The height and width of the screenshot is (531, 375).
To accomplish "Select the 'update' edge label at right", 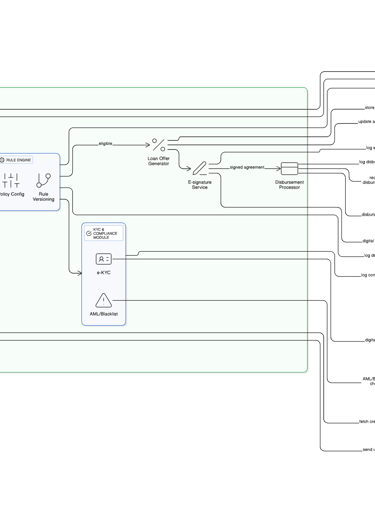I will pyautogui.click(x=367, y=122).
